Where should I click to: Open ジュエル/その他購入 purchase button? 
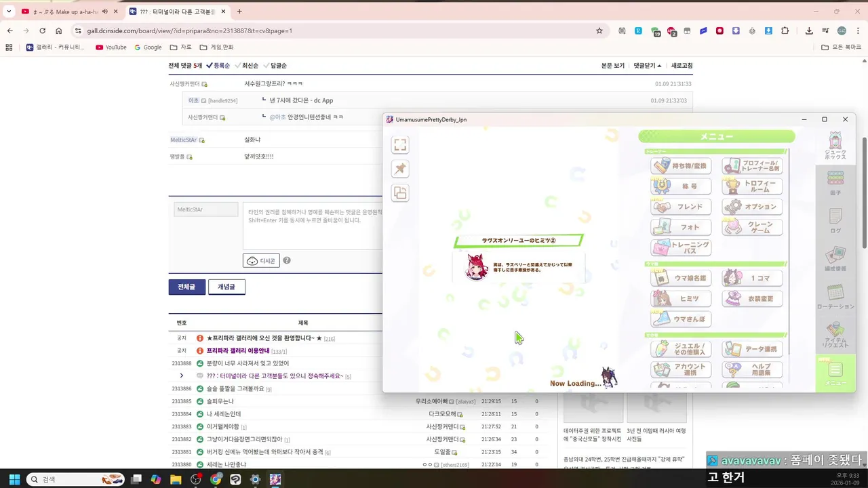coord(682,349)
